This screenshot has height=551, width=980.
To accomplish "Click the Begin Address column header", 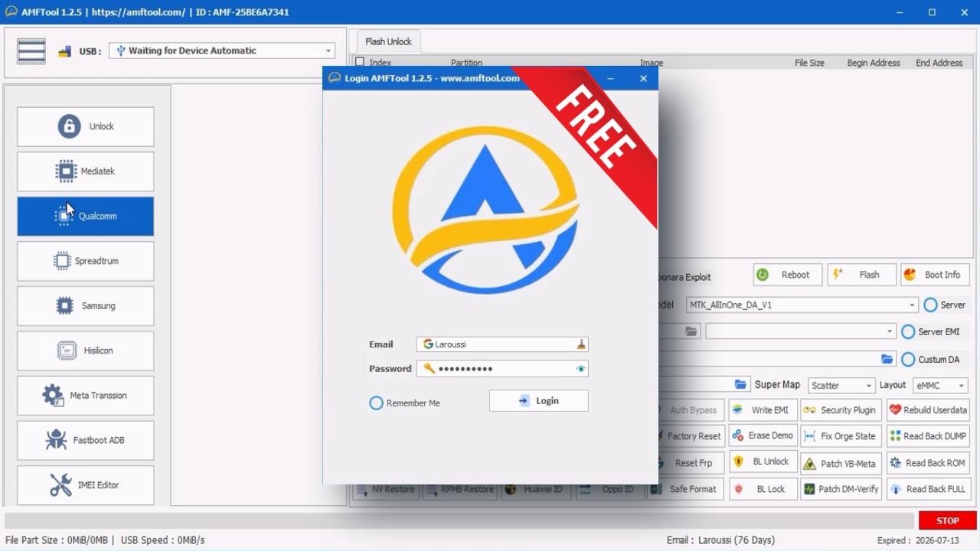I will point(874,63).
